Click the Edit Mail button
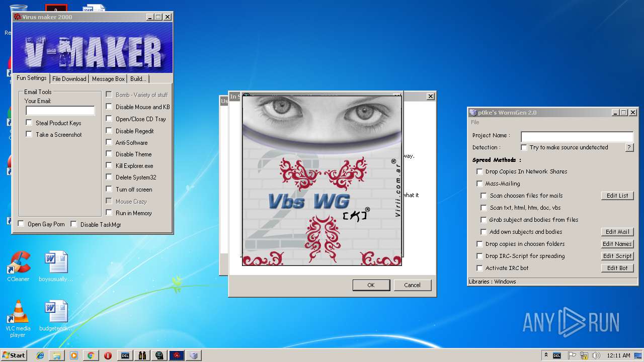Viewport: 644px width, 362px height. coord(617,232)
